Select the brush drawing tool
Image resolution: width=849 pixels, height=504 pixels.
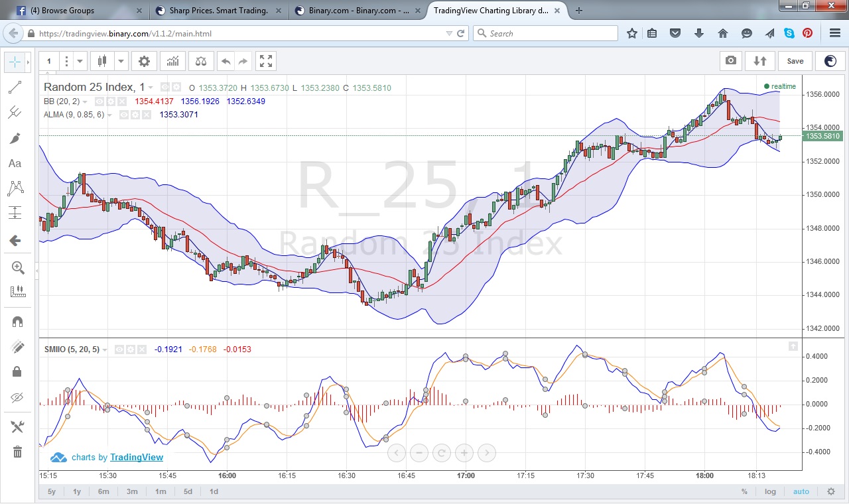coord(16,138)
